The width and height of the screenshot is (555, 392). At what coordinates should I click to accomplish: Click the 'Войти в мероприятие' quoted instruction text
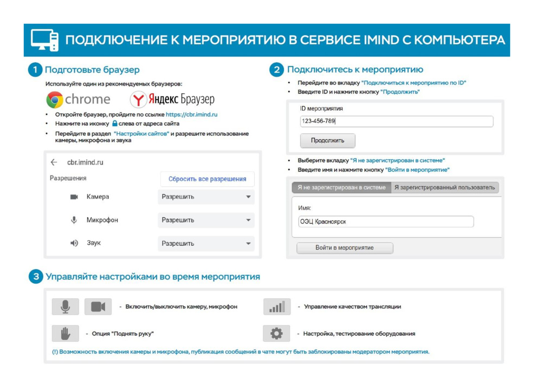417,169
